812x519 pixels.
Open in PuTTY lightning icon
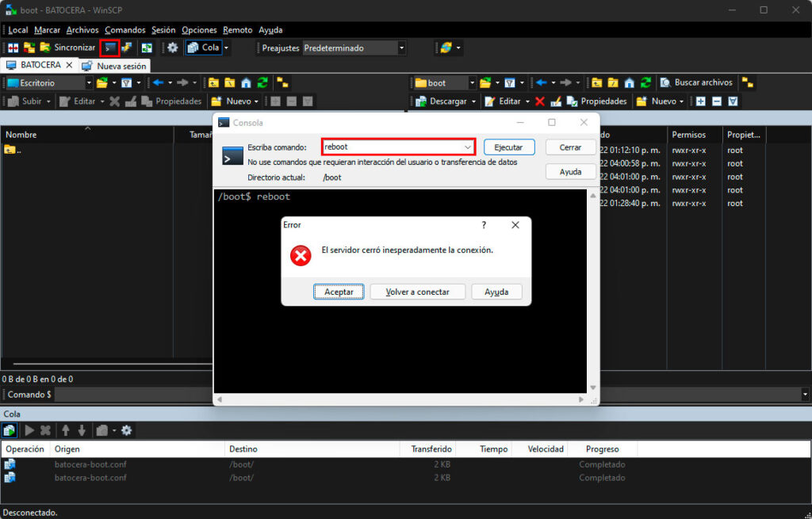(x=126, y=48)
